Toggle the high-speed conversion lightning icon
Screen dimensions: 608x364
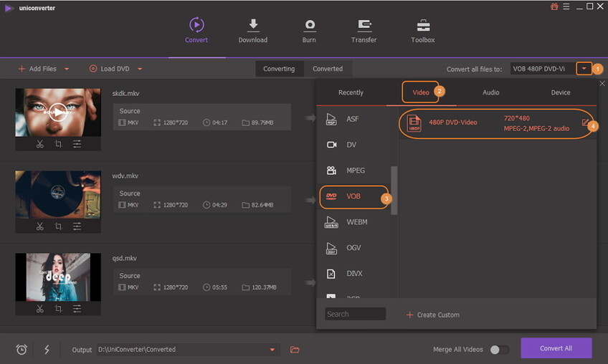pos(47,350)
